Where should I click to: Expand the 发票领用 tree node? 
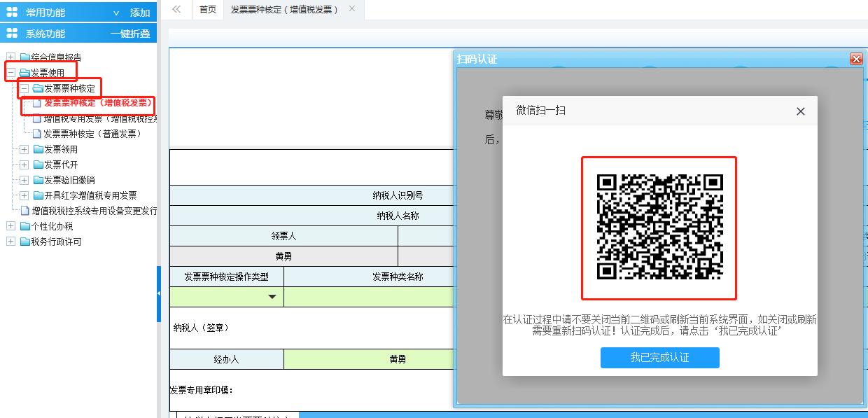[x=23, y=149]
